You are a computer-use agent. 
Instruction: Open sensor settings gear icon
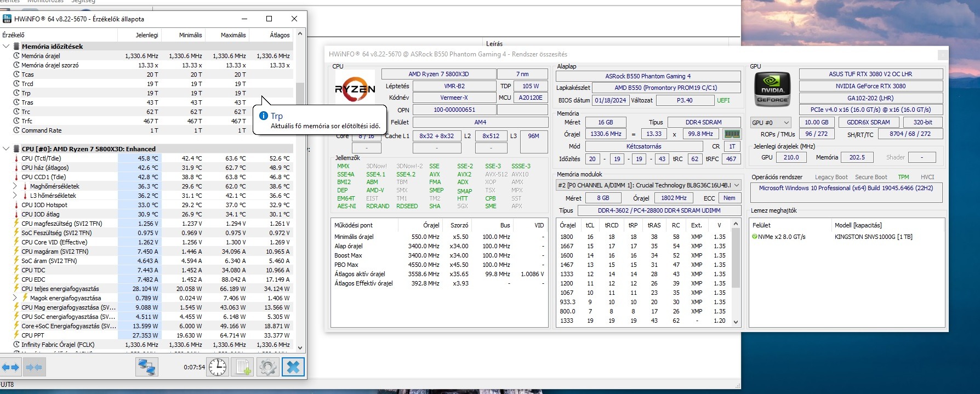(x=268, y=367)
